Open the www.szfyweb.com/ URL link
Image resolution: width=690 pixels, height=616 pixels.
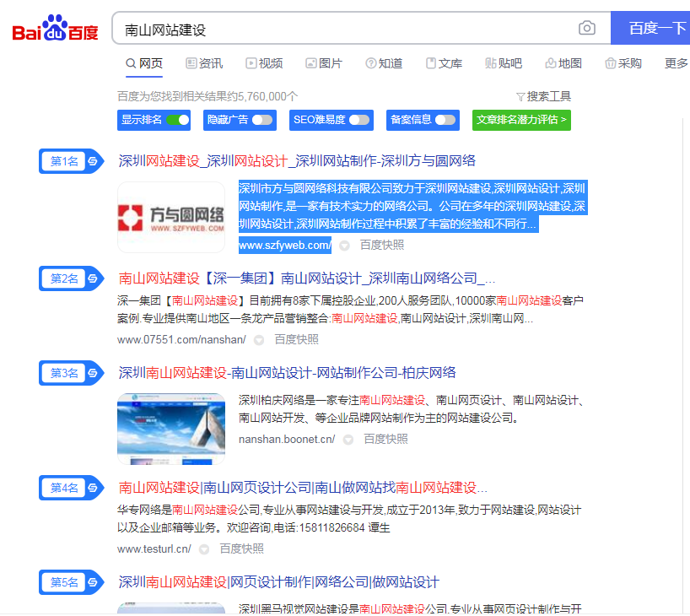[x=285, y=245]
